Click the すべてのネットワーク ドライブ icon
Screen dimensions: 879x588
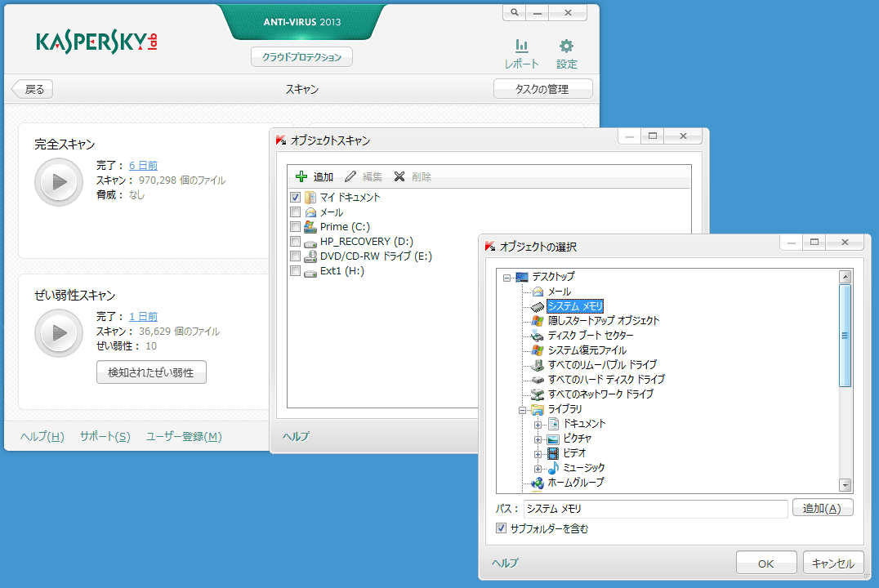(537, 394)
